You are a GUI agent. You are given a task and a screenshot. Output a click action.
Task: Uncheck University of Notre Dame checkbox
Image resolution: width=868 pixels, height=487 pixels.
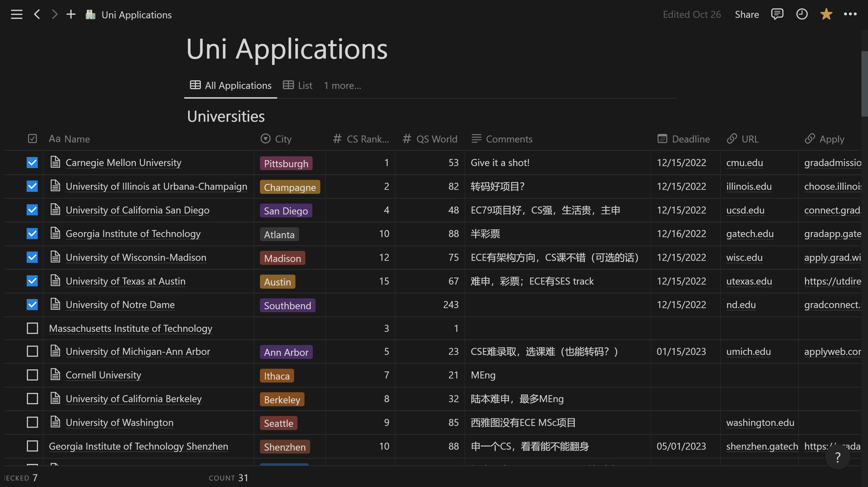32,304
